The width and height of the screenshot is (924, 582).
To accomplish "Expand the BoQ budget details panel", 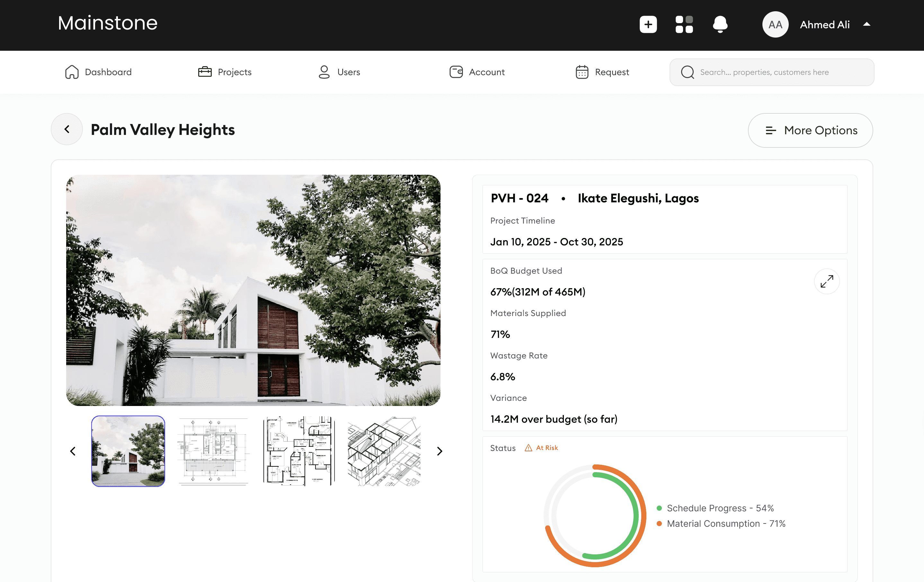I will pyautogui.click(x=827, y=281).
